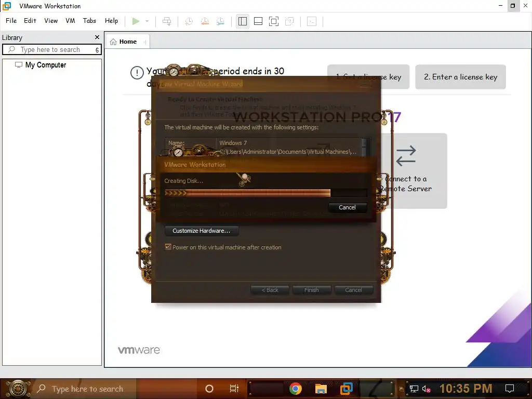Click the Library search field
532x399 pixels.
[52, 49]
